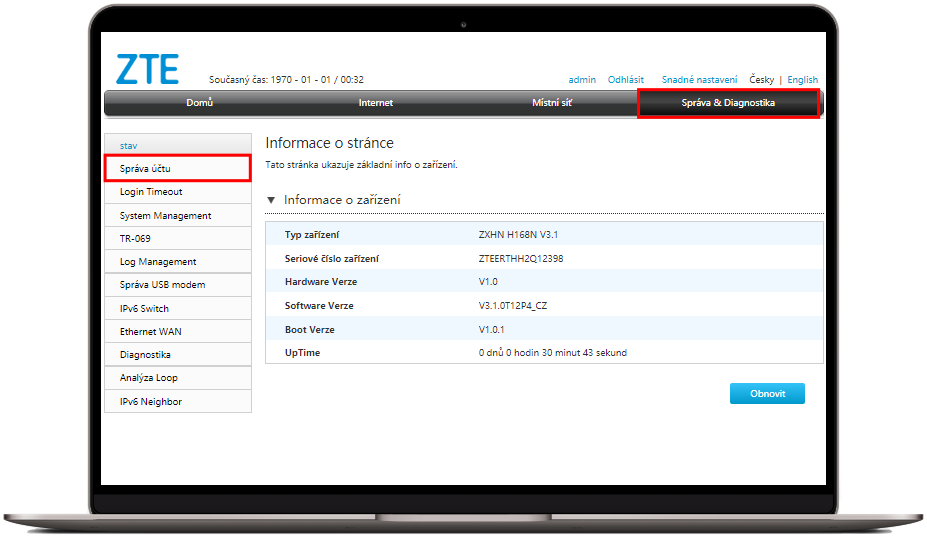Collapse the Informace o zařízení section
Viewport: 927px width, 537px height.
tap(271, 200)
